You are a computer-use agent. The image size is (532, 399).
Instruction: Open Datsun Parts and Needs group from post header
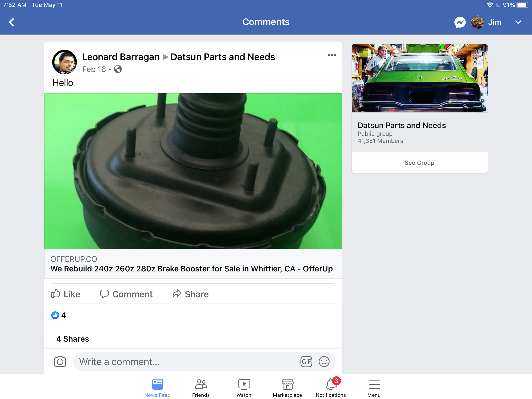223,57
